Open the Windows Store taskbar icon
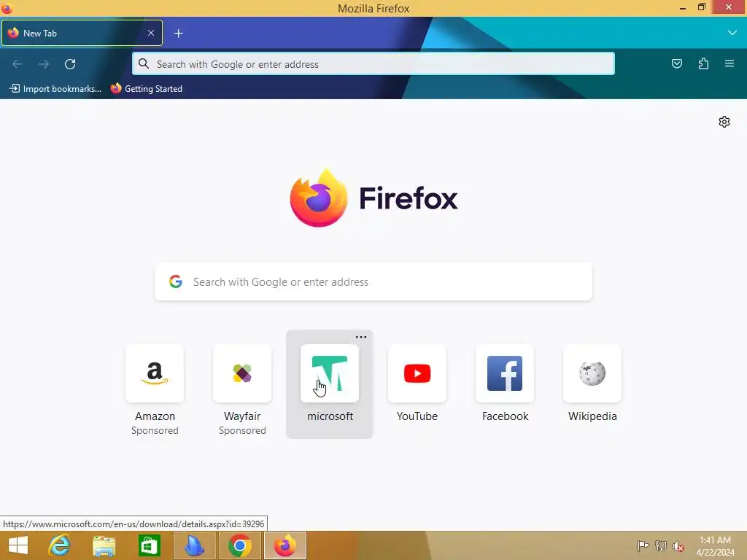The width and height of the screenshot is (747, 560). tap(149, 545)
